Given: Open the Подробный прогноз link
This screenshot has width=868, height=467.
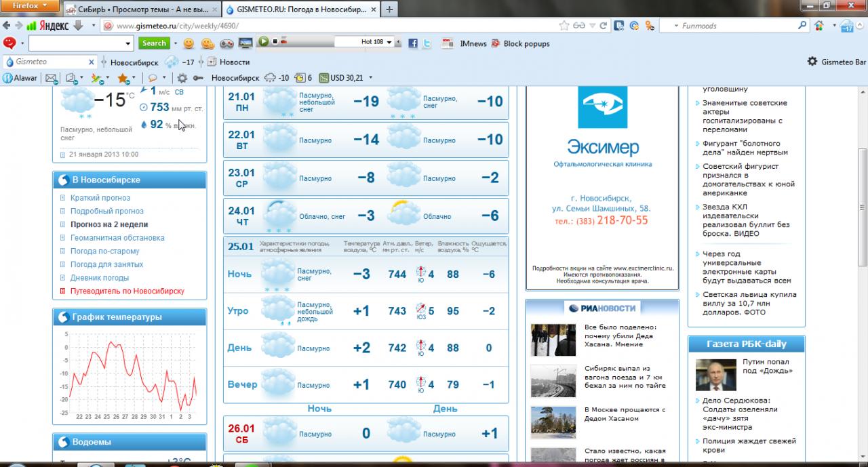Looking at the screenshot, I should (106, 211).
